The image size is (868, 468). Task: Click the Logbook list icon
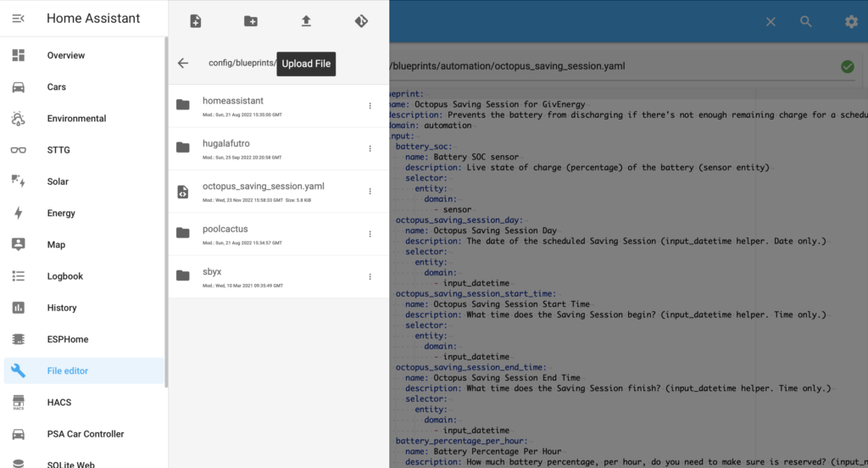click(x=19, y=276)
